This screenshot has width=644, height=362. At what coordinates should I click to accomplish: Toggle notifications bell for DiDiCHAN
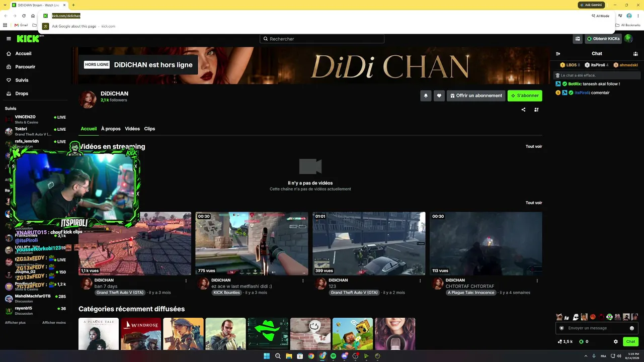coord(426,96)
